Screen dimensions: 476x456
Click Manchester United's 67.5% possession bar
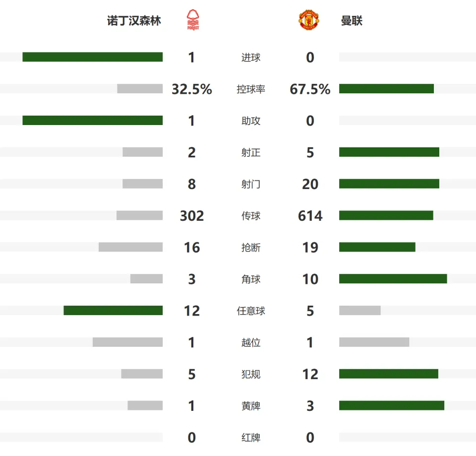pos(386,89)
